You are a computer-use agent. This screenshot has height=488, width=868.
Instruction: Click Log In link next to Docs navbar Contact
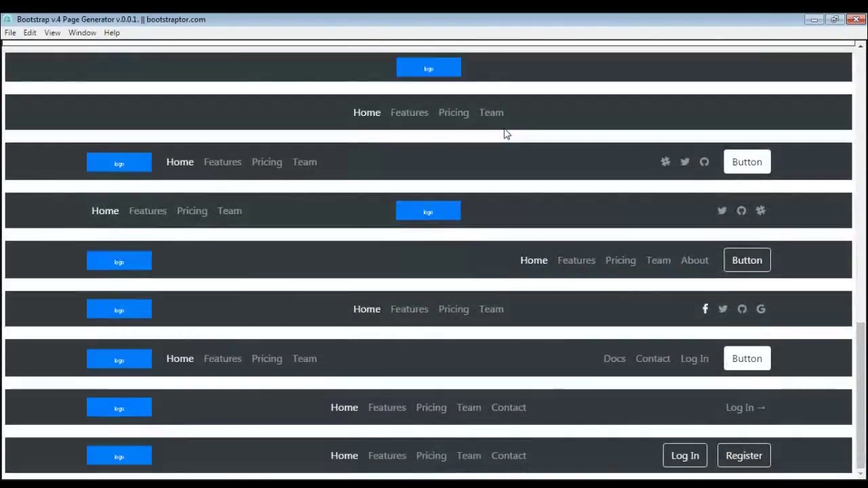694,359
